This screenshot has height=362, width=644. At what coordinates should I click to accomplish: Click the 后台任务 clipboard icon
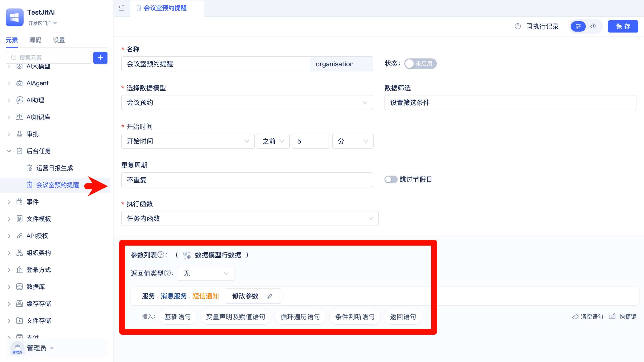pyautogui.click(x=20, y=151)
